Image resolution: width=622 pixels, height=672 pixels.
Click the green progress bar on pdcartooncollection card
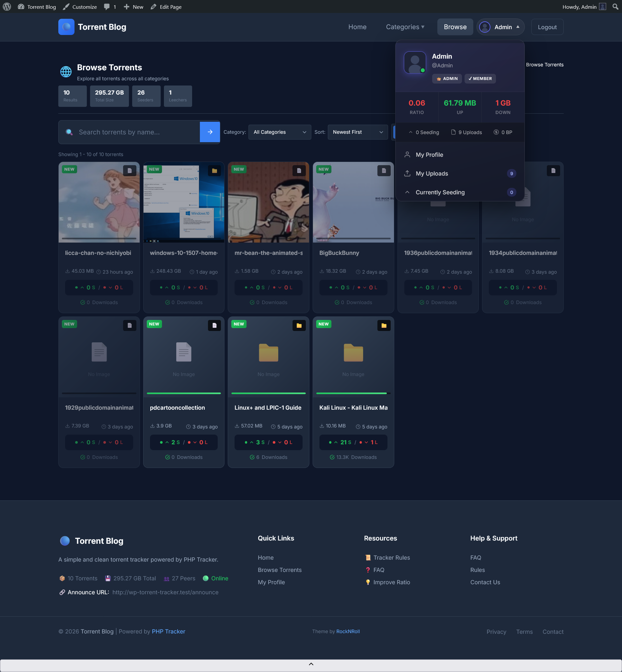coord(183,393)
